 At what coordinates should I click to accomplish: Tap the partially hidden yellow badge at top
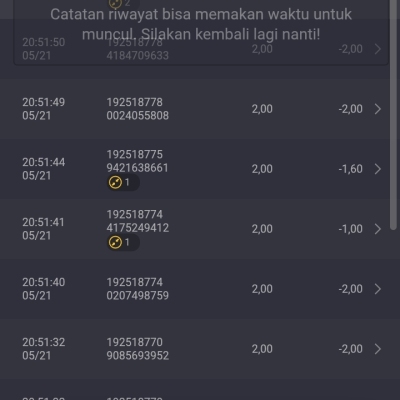tap(115, 3)
